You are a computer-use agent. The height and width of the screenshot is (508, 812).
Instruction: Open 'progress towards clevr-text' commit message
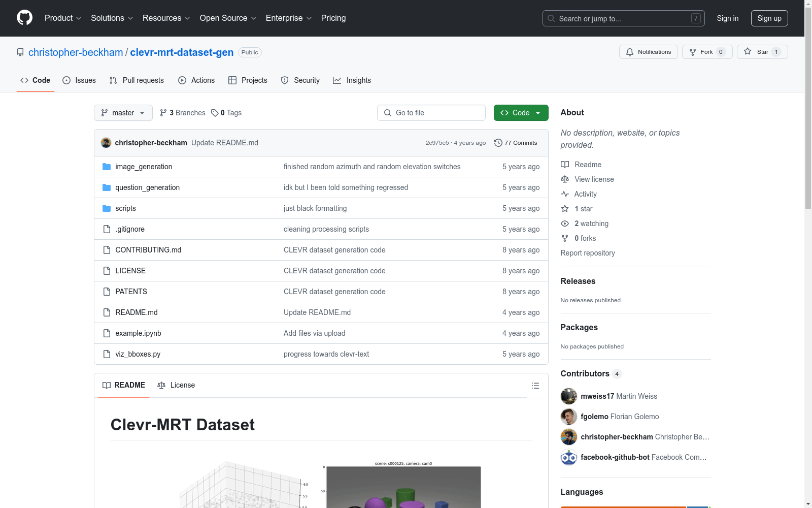click(x=326, y=354)
